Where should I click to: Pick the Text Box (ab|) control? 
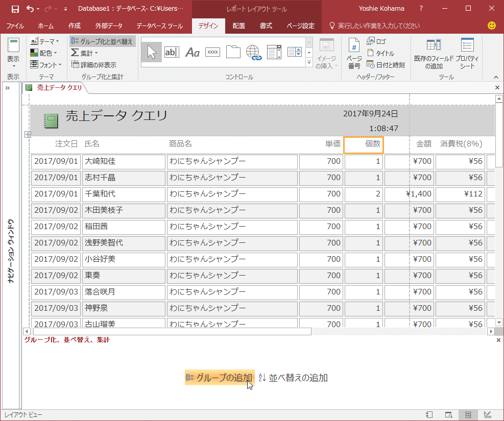(x=172, y=52)
